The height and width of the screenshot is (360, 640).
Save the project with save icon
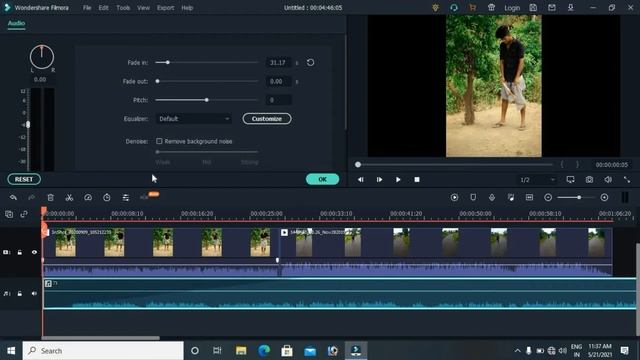533,8
